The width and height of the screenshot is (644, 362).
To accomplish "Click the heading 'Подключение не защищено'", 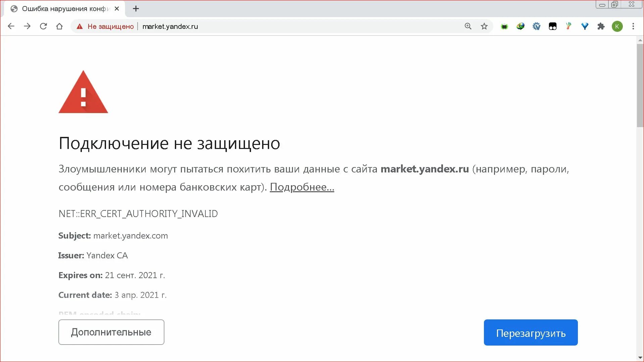I will 169,144.
